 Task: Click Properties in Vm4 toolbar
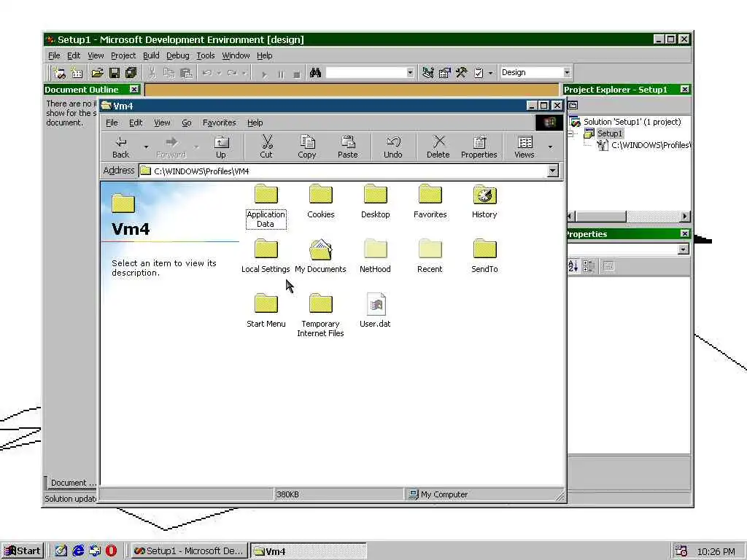pos(479,147)
